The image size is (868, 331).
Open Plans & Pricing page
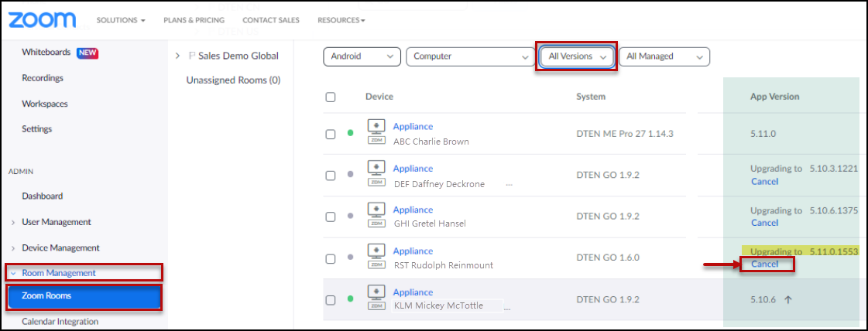pyautogui.click(x=194, y=20)
